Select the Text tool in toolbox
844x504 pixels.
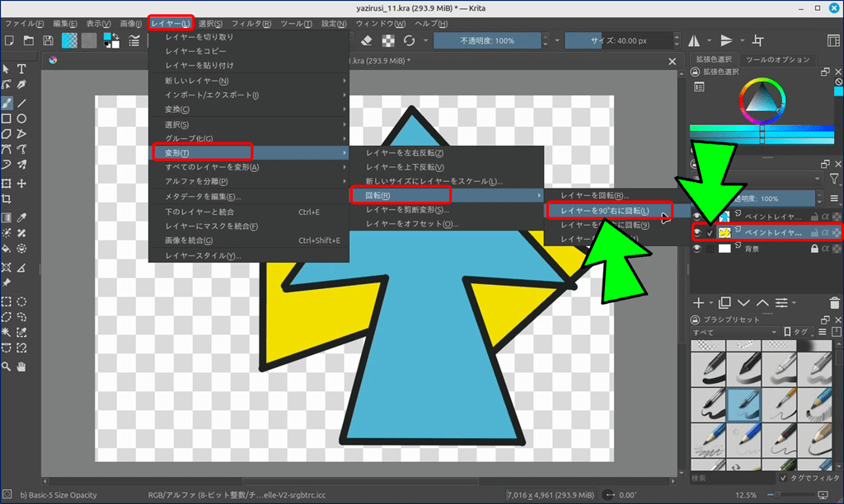(22, 68)
